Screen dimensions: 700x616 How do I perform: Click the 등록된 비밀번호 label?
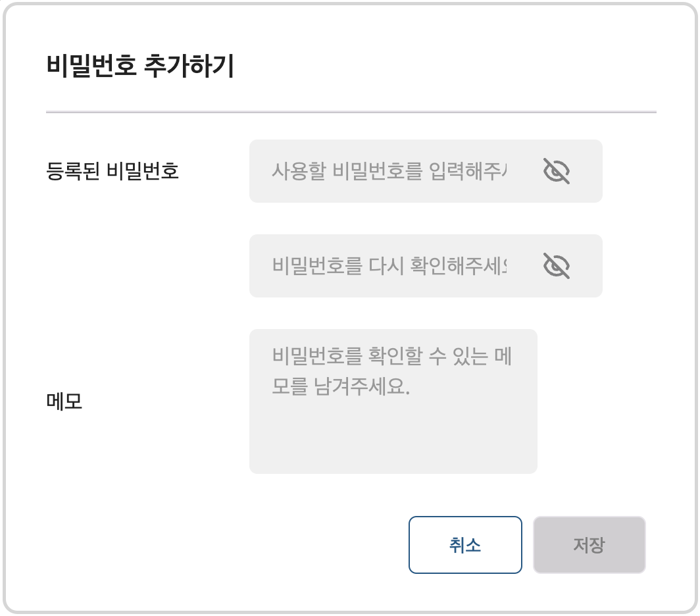coord(113,171)
